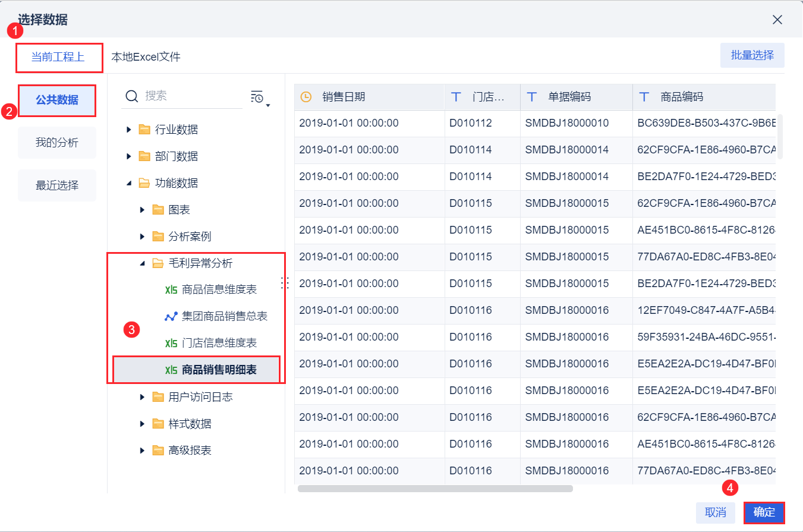
Task: Click the 分析案例 folder icon
Action: click(158, 237)
